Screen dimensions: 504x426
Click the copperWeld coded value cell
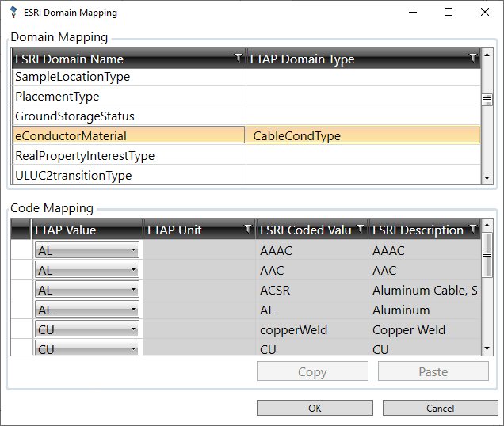click(x=311, y=329)
